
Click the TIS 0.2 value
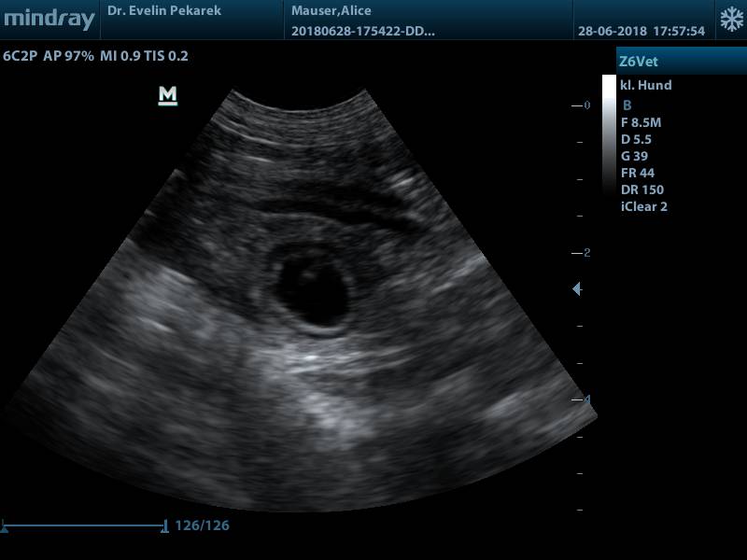point(166,56)
